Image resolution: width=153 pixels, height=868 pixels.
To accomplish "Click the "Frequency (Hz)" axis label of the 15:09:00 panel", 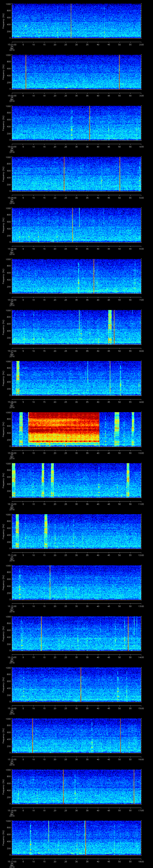I will 3,429.
